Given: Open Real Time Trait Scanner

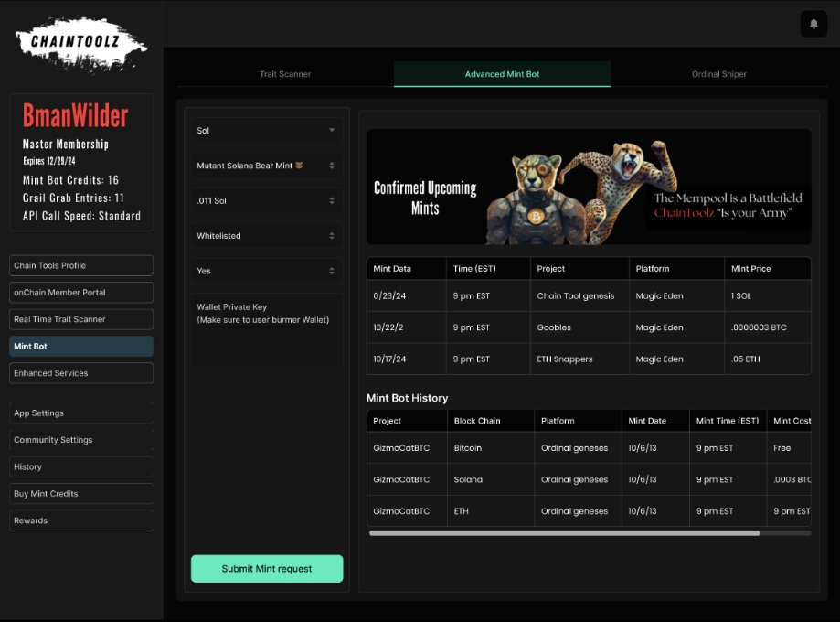Looking at the screenshot, I should (x=81, y=319).
